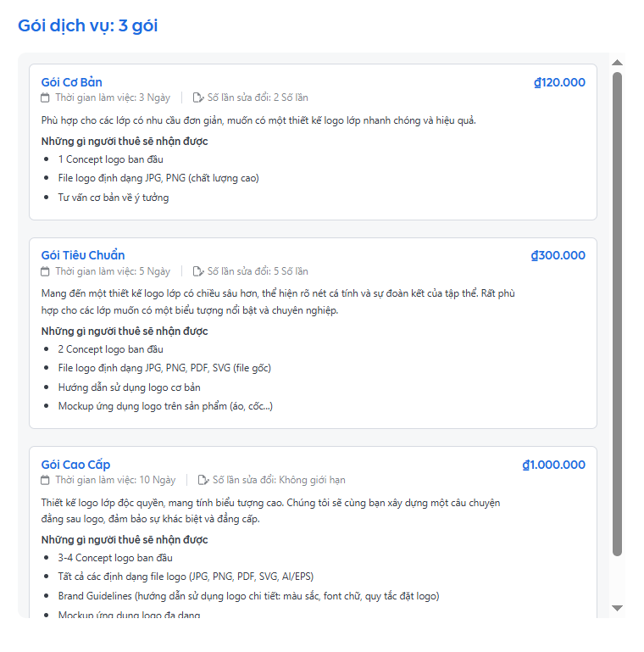Click the Brand Guidelines list item

click(x=248, y=596)
